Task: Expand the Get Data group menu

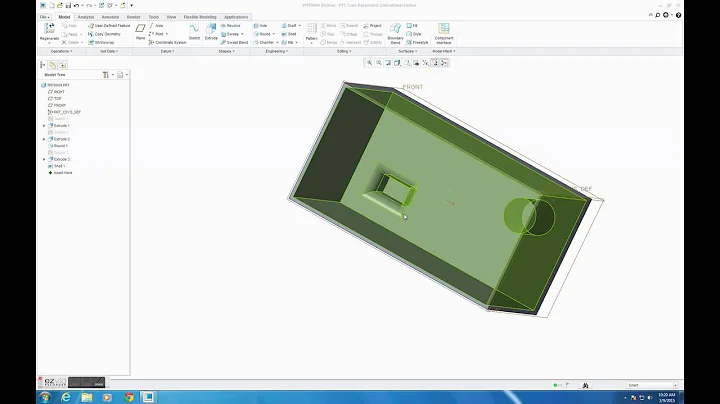Action: pos(109,51)
